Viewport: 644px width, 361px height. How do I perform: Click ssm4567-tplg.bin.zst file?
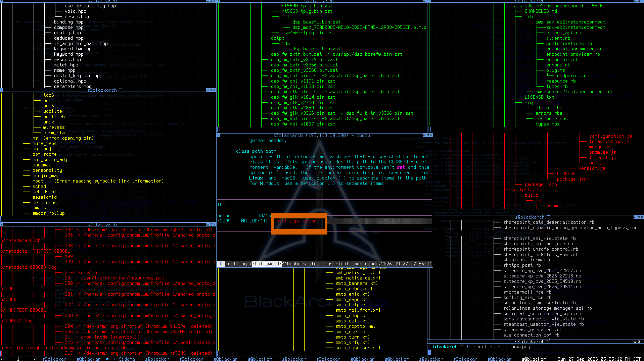tap(308, 33)
